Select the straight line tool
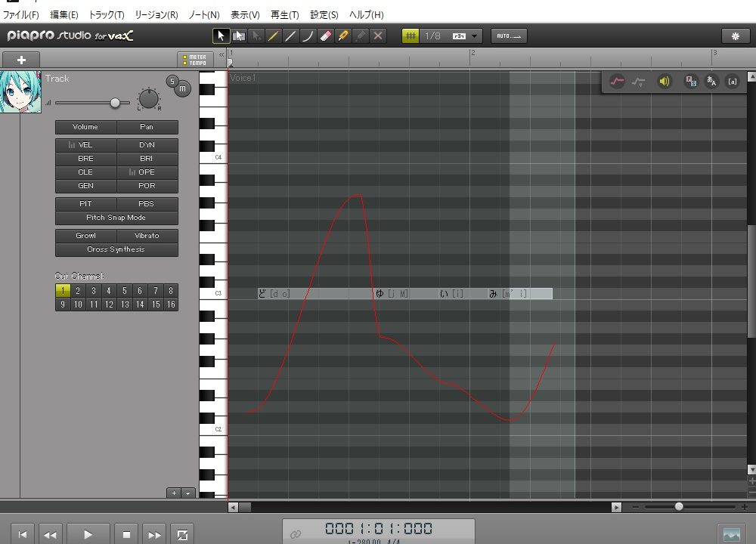The height and width of the screenshot is (544, 756). [291, 36]
